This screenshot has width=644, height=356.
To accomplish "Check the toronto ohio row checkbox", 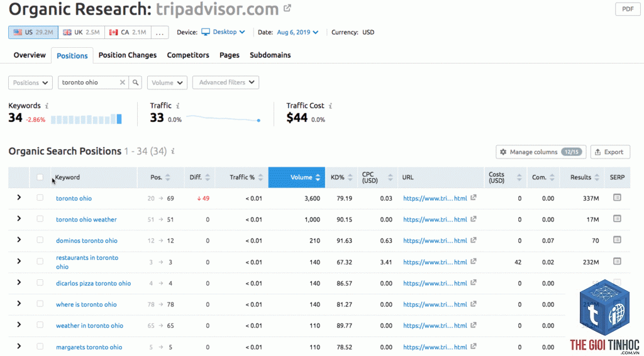I will [x=40, y=197].
